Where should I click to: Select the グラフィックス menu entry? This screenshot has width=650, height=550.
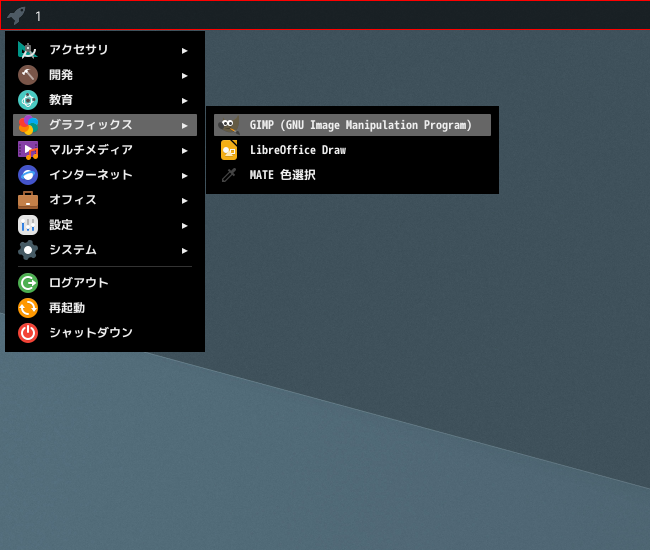click(105, 125)
